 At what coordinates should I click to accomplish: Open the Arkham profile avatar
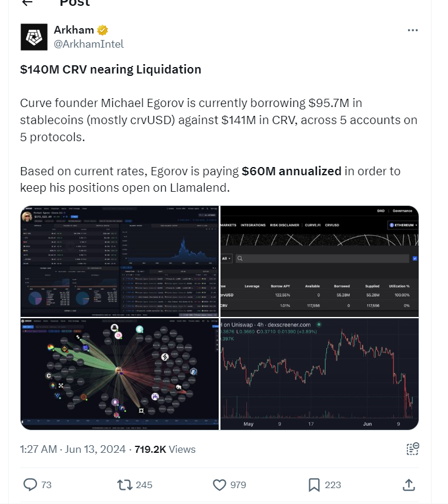[x=34, y=37]
